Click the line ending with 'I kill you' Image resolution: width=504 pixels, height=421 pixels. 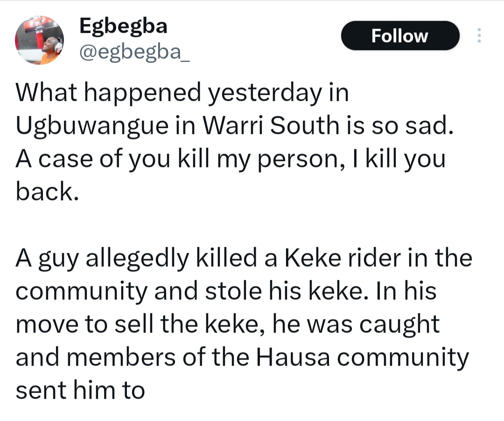click(231, 159)
